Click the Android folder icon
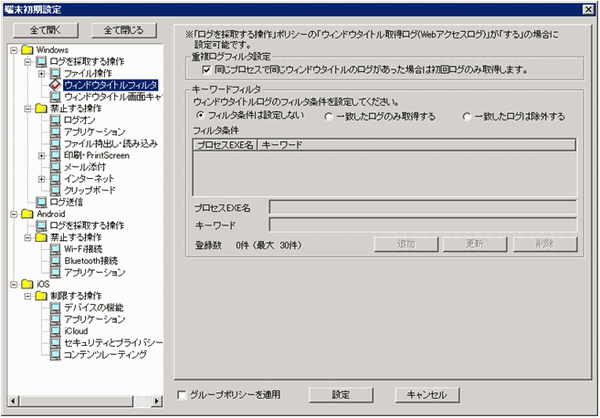Screen dimensions: 600x418 pyautogui.click(x=28, y=214)
